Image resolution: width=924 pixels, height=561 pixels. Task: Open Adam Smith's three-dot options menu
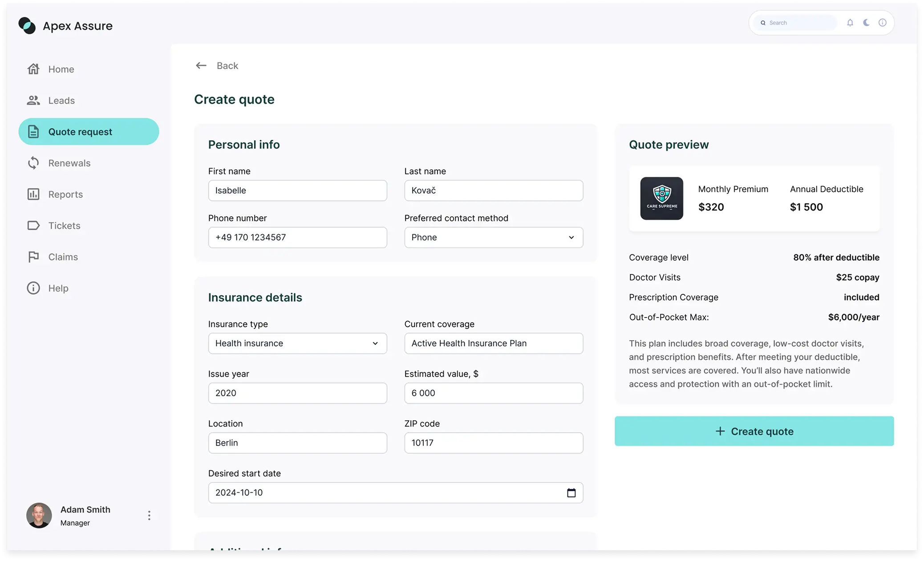tap(149, 516)
